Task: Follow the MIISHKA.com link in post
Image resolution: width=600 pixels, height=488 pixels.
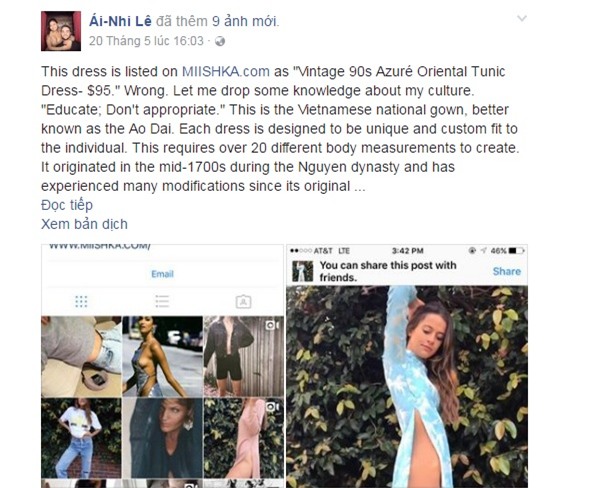Action: pos(225,72)
